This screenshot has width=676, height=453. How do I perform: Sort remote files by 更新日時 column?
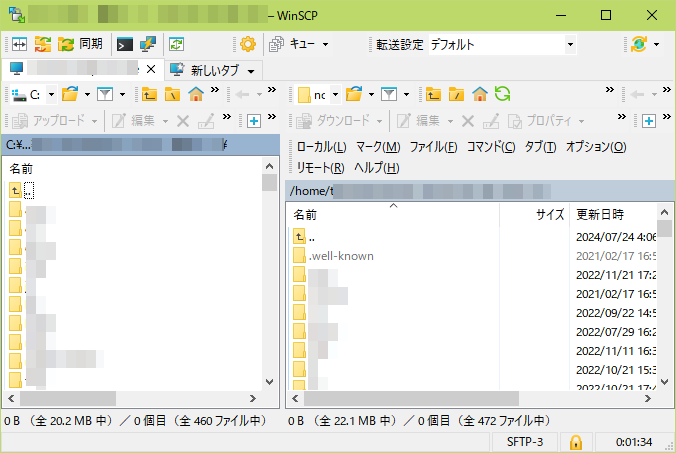tap(613, 215)
